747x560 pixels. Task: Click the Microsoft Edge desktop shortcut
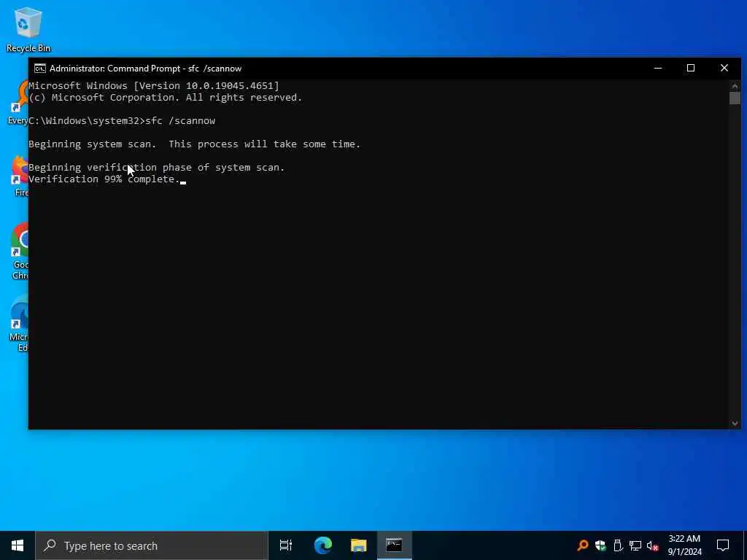[19, 323]
